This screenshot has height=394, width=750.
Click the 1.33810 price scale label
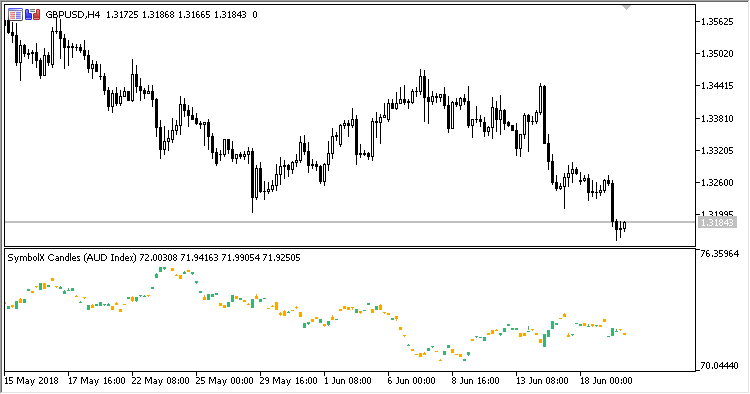pyautogui.click(x=717, y=119)
